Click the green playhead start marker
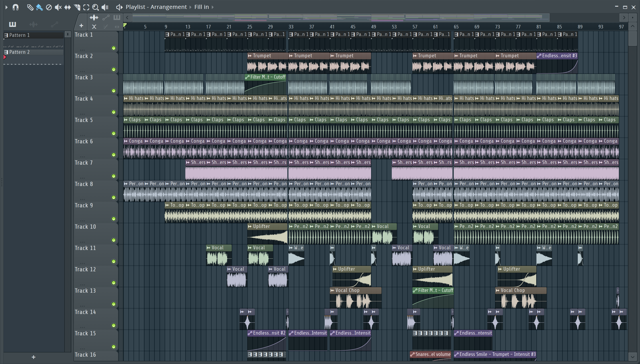Image resolution: width=640 pixels, height=364 pixels. coord(125,25)
